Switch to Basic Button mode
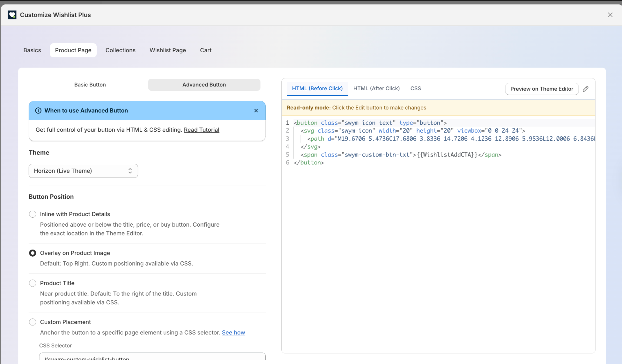This screenshot has height=364, width=622. (x=90, y=85)
